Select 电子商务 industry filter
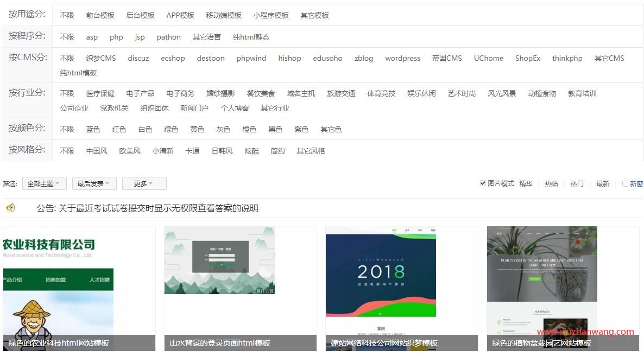Screen dimensions: 644x357 point(180,93)
